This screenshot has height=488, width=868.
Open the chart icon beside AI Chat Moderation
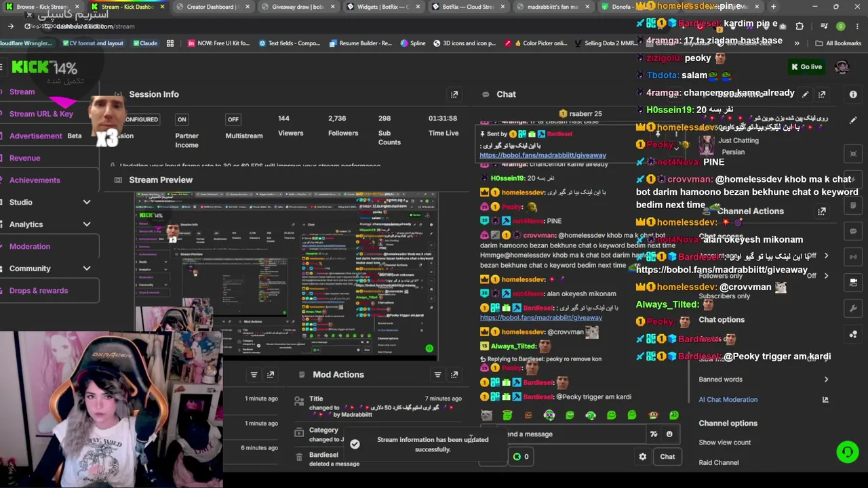click(825, 400)
